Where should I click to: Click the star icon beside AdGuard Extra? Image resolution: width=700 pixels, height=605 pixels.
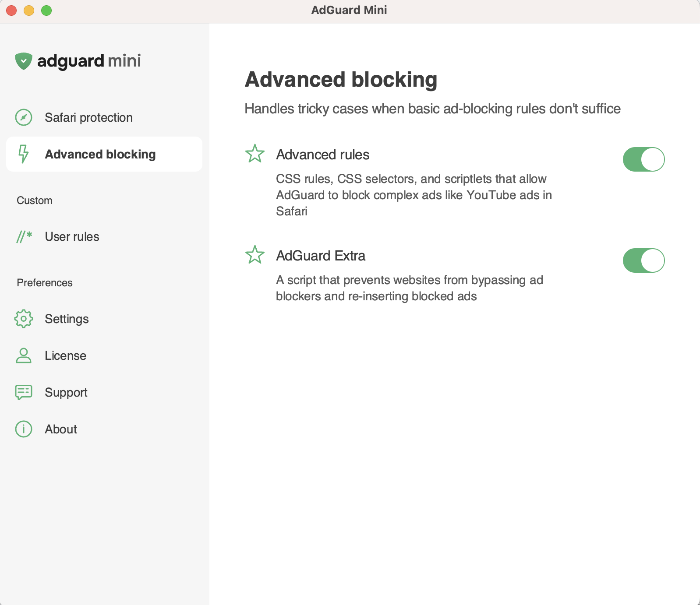click(255, 255)
